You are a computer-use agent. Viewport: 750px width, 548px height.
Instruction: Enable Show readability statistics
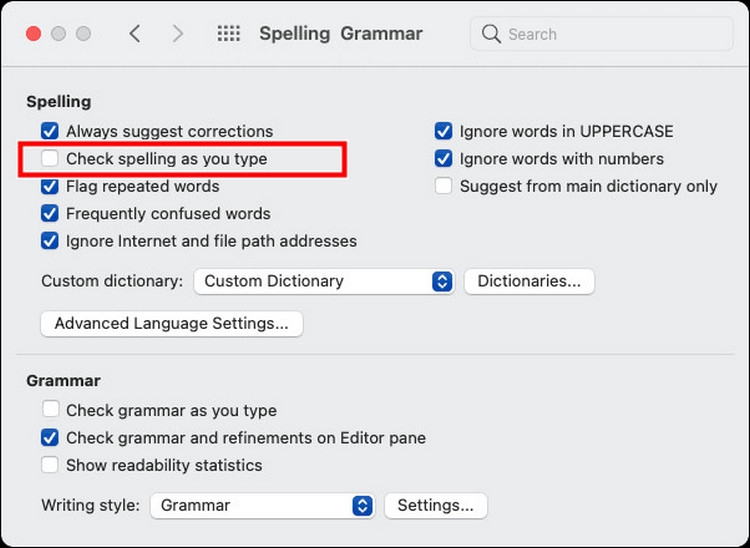50,465
